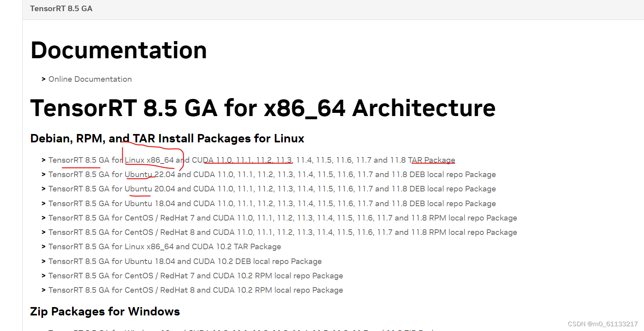644x331 pixels.
Task: Click the TensorRT 8.5 GA for x86_64 Architecture heading
Action: coord(263,108)
